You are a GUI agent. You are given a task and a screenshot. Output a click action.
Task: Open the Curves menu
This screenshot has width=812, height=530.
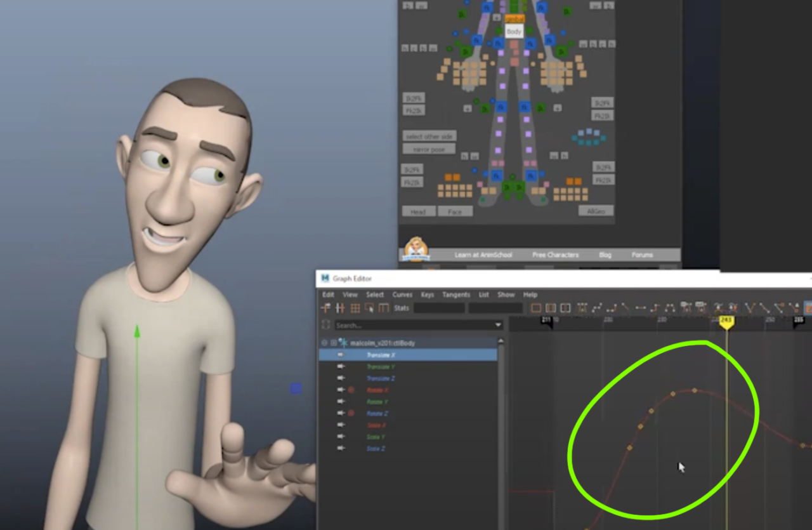point(402,295)
